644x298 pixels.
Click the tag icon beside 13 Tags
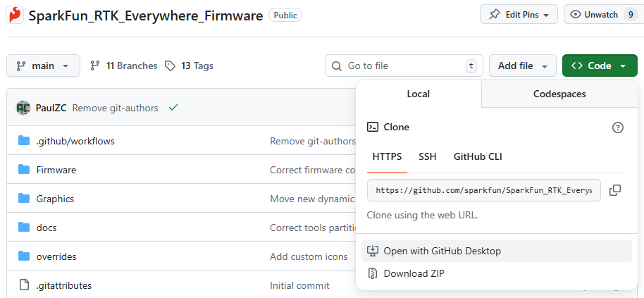[x=170, y=66]
